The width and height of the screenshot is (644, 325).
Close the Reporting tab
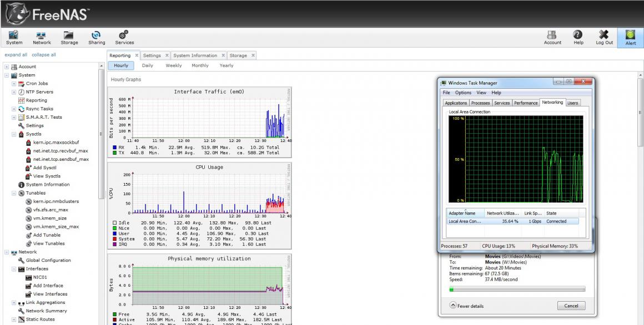coord(137,55)
